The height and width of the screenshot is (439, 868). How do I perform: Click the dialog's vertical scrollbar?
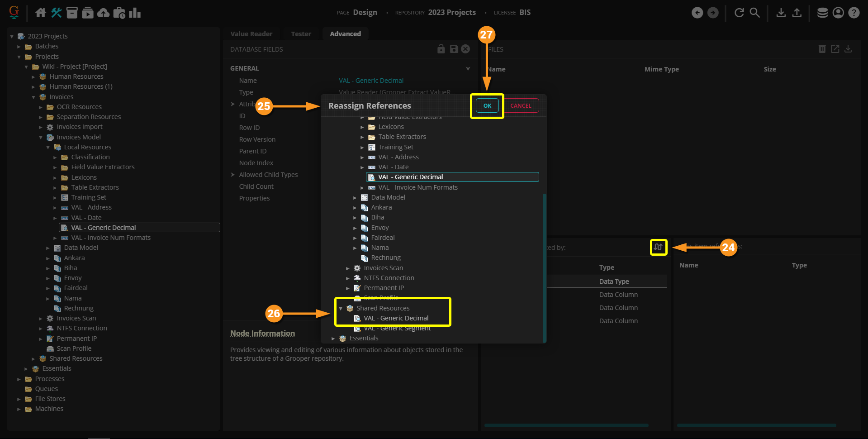click(544, 267)
